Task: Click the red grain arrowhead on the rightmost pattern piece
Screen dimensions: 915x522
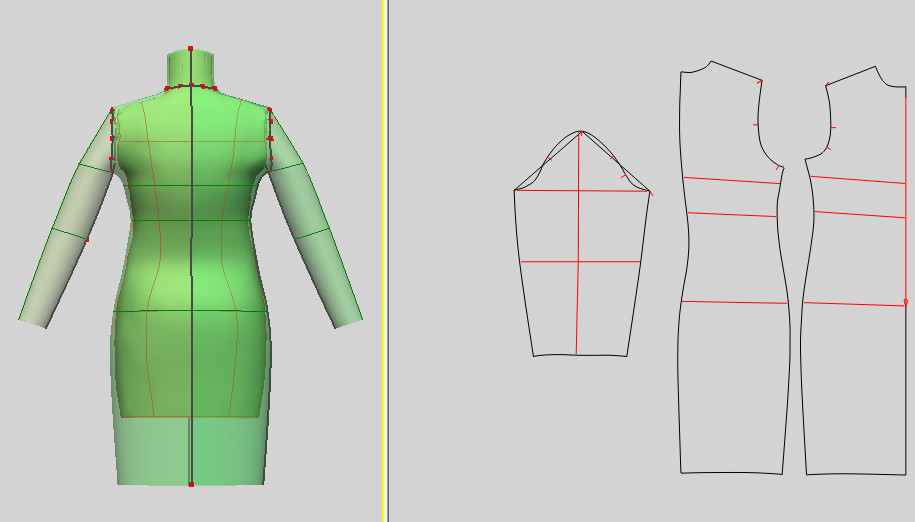Action: [x=905, y=303]
